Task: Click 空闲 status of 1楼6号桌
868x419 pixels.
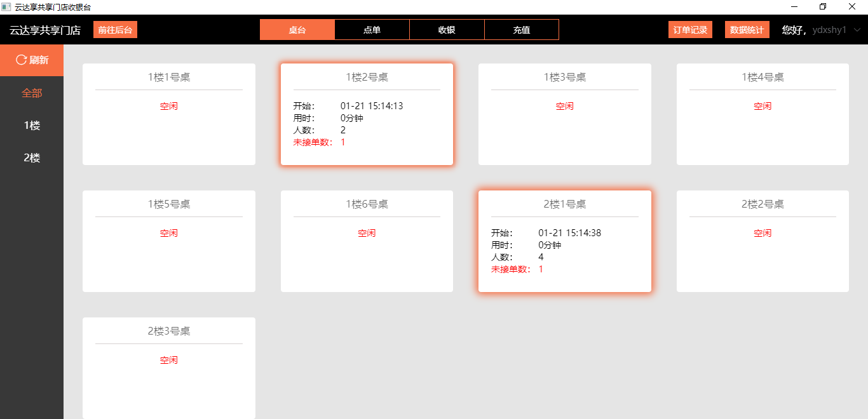Action: pos(367,233)
